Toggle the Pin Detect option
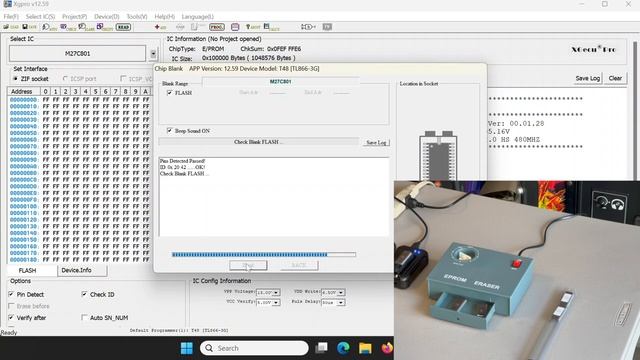This screenshot has width=640, height=360. click(11, 294)
